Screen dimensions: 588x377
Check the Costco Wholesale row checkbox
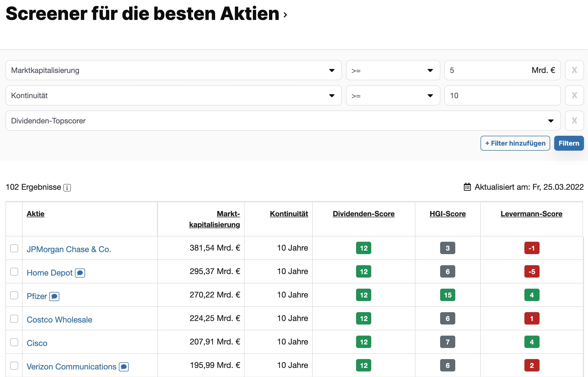pos(14,319)
